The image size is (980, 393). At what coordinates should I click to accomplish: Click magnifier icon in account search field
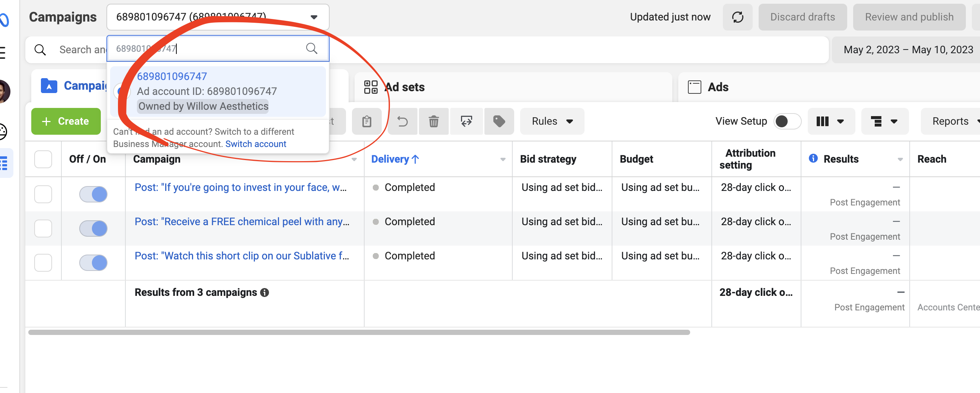click(311, 48)
